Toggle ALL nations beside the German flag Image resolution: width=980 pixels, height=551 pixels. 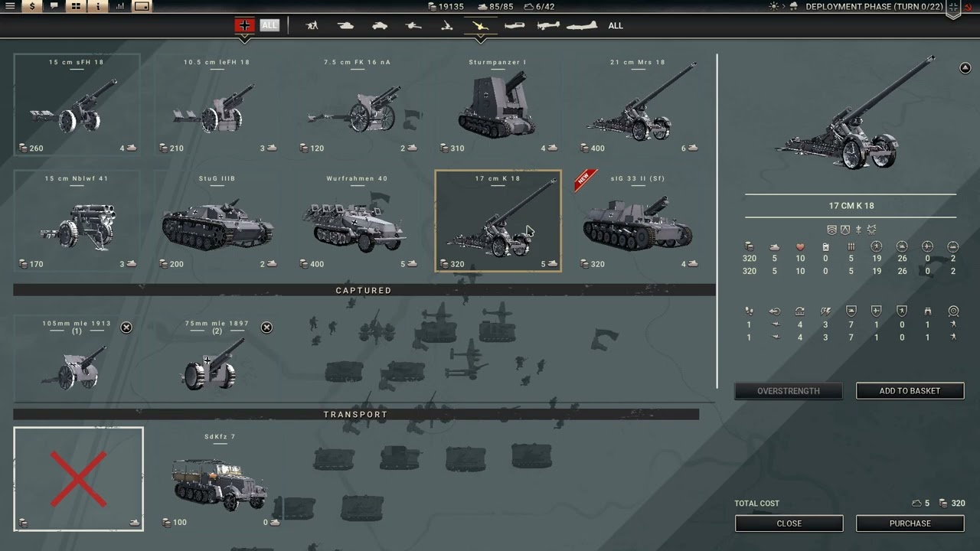click(x=269, y=25)
